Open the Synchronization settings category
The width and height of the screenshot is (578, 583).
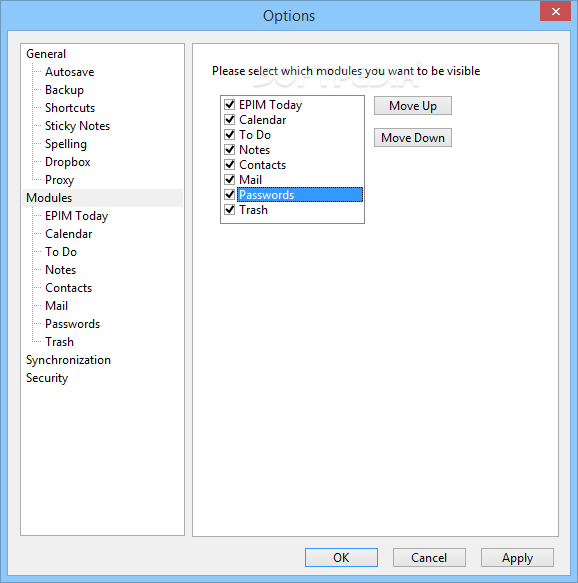tap(68, 360)
